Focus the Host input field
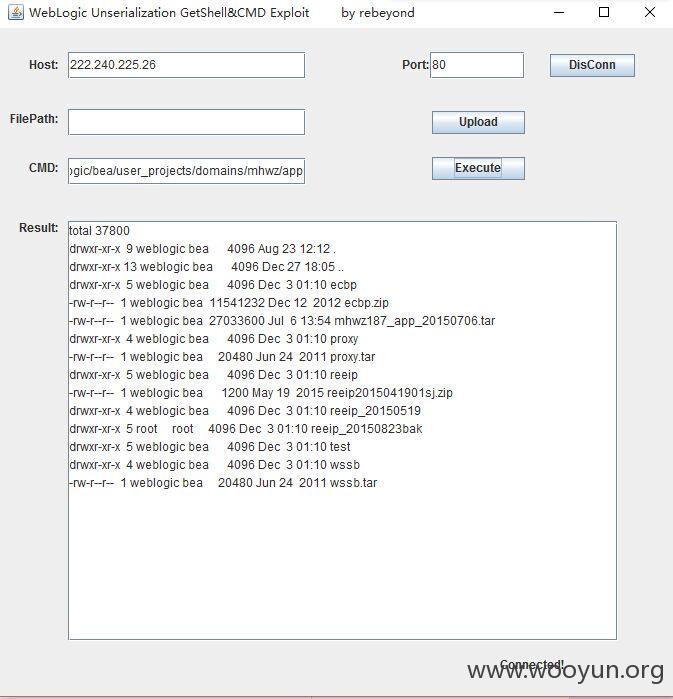The width and height of the screenshot is (673, 699). point(186,65)
